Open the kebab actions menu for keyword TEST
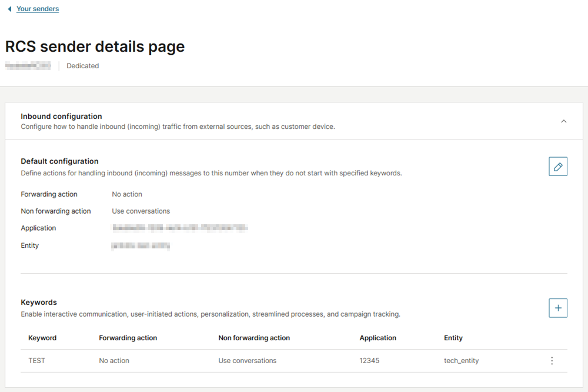The image size is (588, 392). click(552, 360)
